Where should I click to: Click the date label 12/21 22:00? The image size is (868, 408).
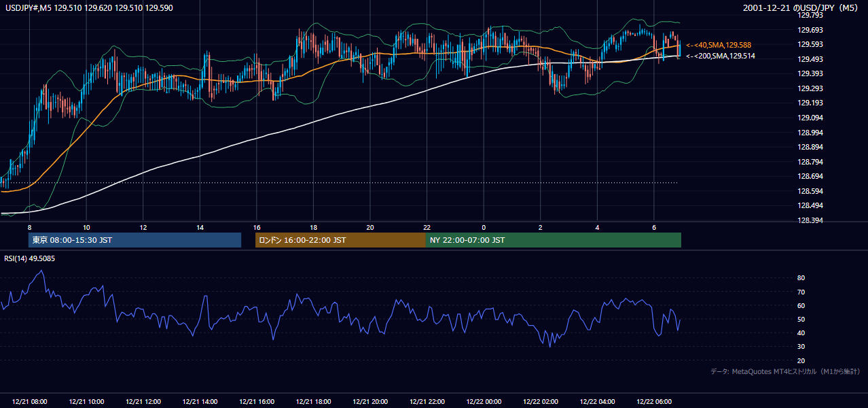click(x=427, y=402)
